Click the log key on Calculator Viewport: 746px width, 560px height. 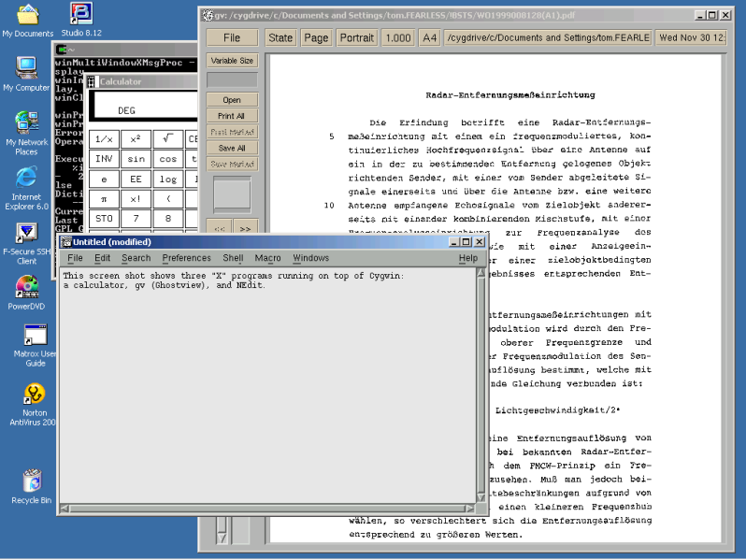(x=168, y=179)
